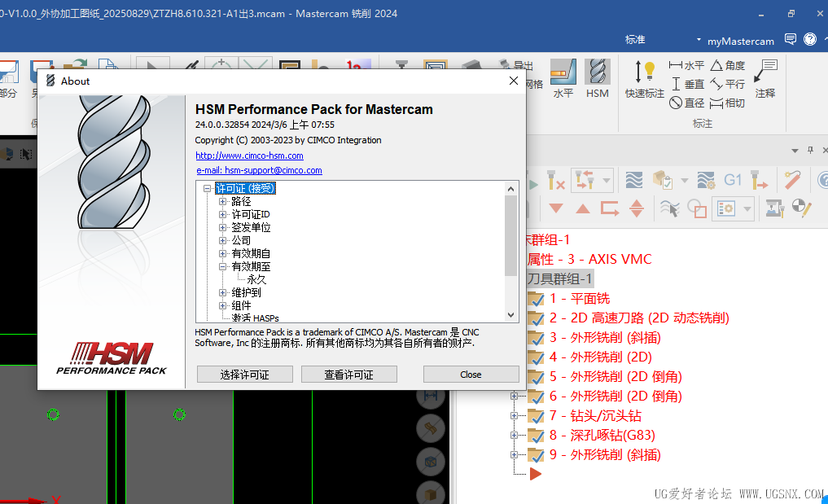Select 属性 - 3 - AXIS VMC item

coord(589,259)
